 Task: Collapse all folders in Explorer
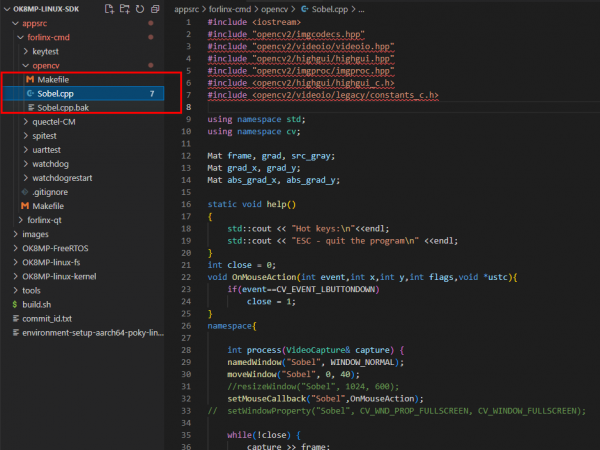click(x=154, y=8)
